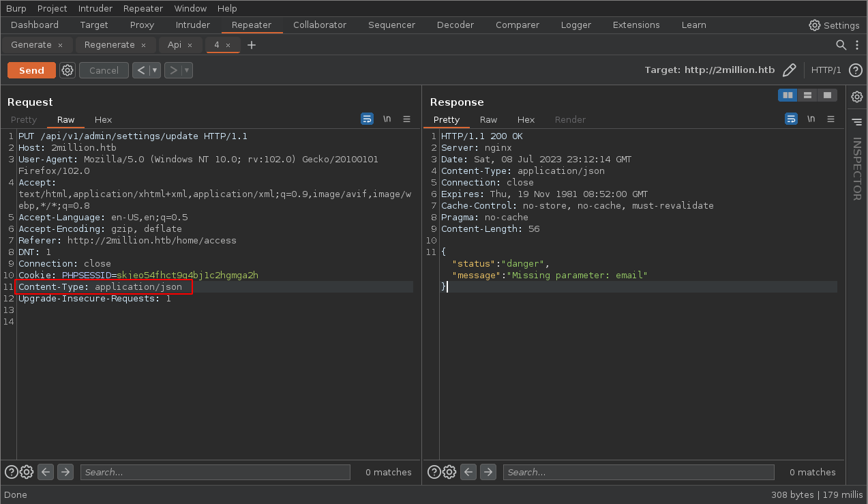Focus the response search field

pos(638,472)
